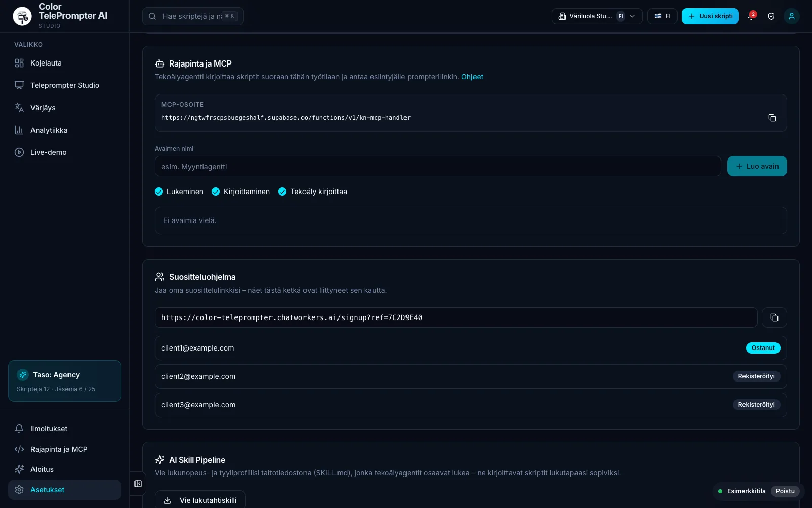Open the notifications bell in top bar

(751, 16)
